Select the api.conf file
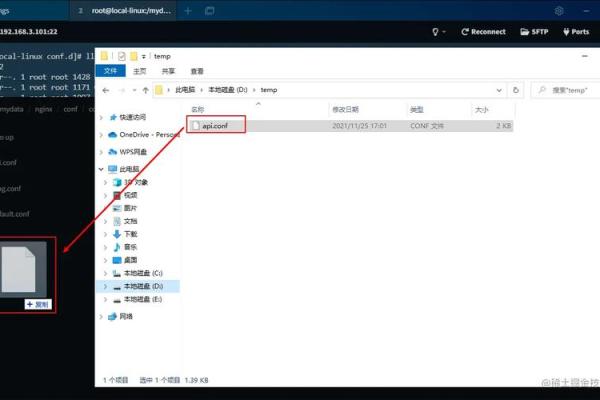 [215, 126]
